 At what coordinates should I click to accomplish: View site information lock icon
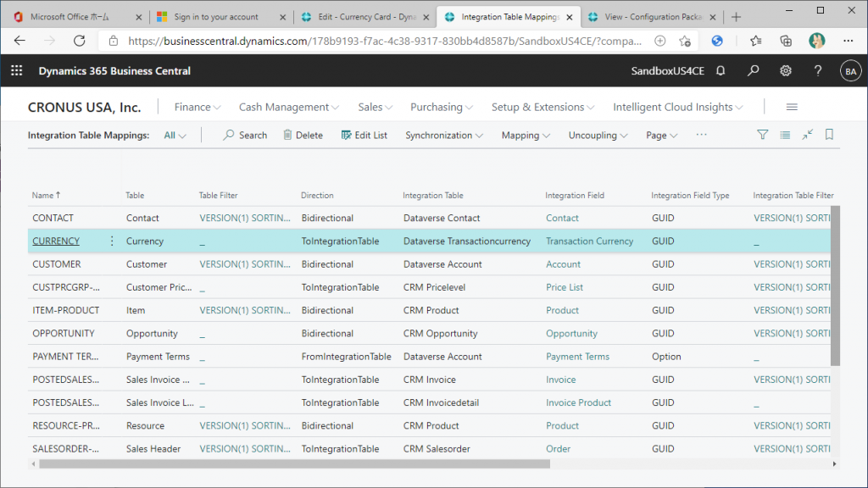(x=114, y=41)
